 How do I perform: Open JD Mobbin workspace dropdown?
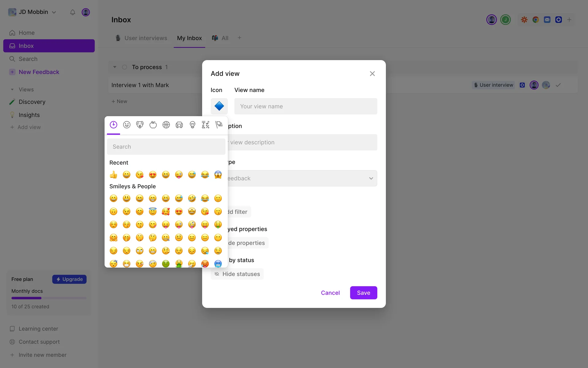click(x=32, y=12)
